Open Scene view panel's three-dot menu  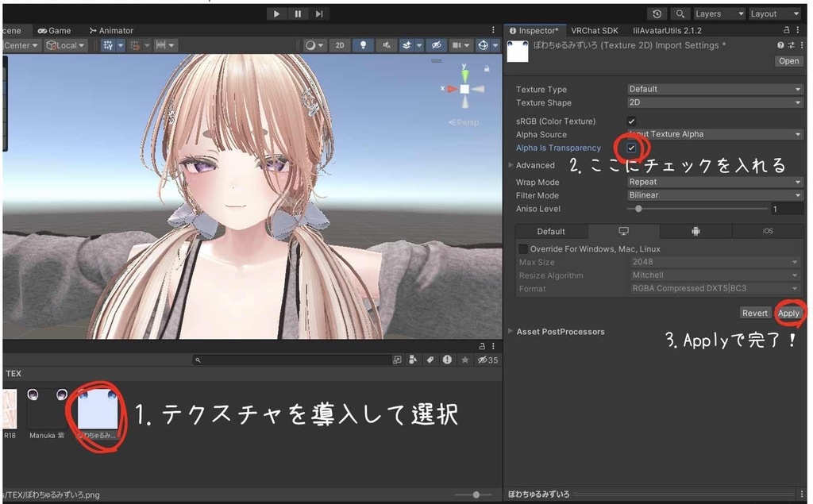(x=493, y=31)
